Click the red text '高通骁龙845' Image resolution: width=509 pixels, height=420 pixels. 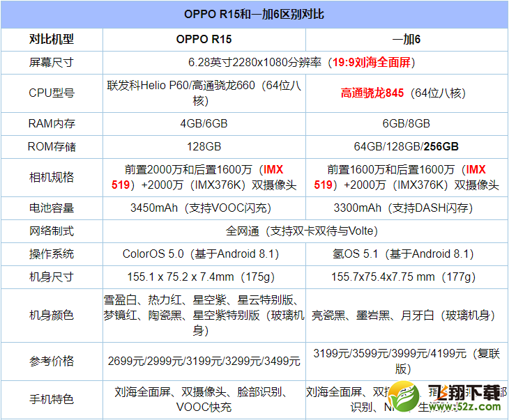tap(372, 93)
